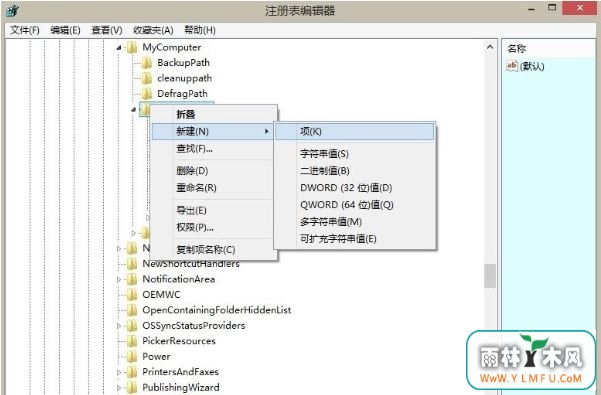Select 多字符串值(M) in the submenu

pos(355,222)
